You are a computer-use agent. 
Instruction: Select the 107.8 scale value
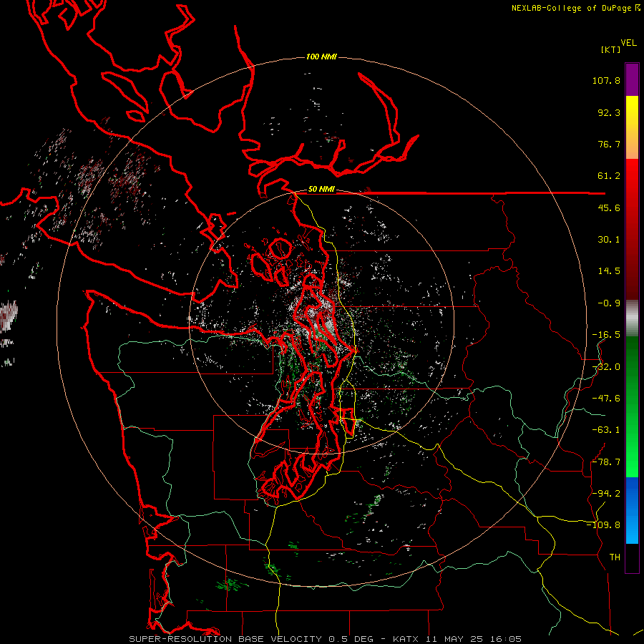click(606, 80)
